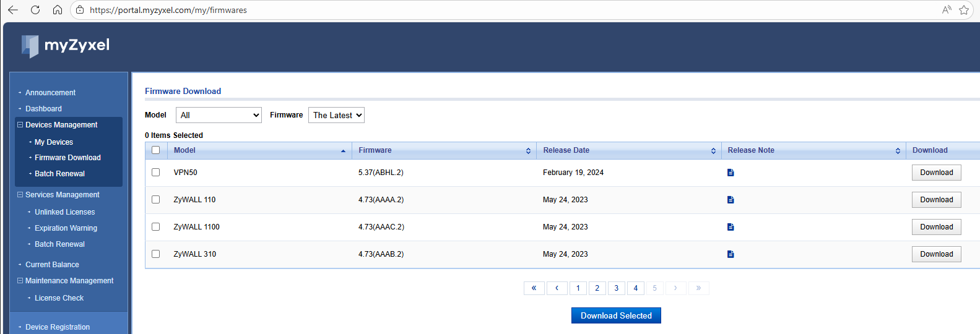Add page to favorites star icon
The width and height of the screenshot is (980, 334).
(964, 10)
